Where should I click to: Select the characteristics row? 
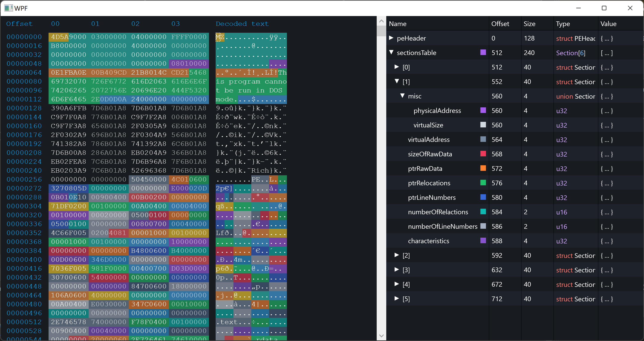(429, 241)
